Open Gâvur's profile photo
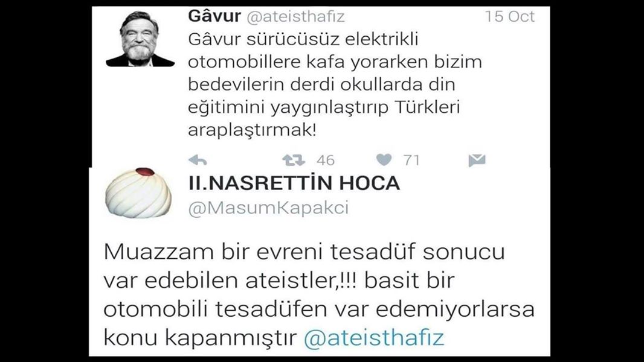644x362 pixels. coord(141,39)
